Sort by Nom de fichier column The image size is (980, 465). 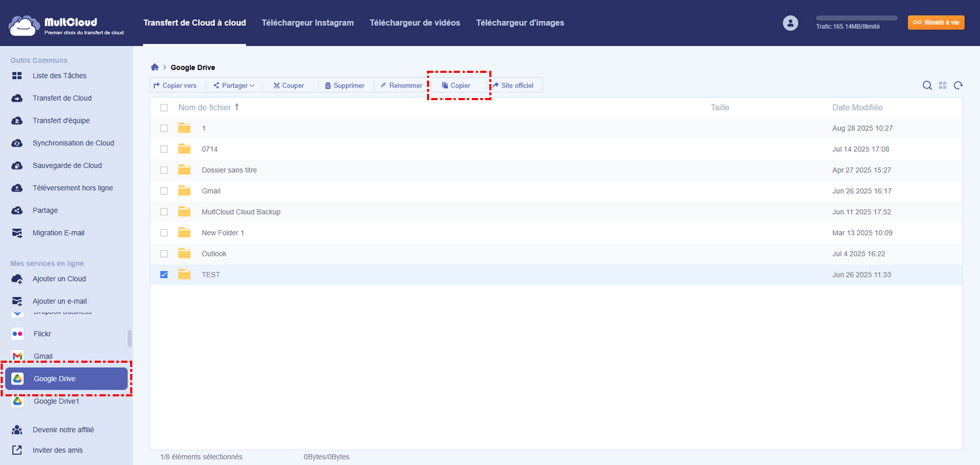[209, 107]
